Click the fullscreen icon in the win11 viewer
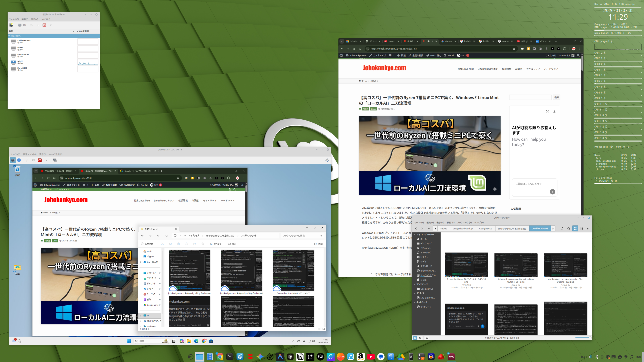The height and width of the screenshot is (362, 644). click(327, 160)
